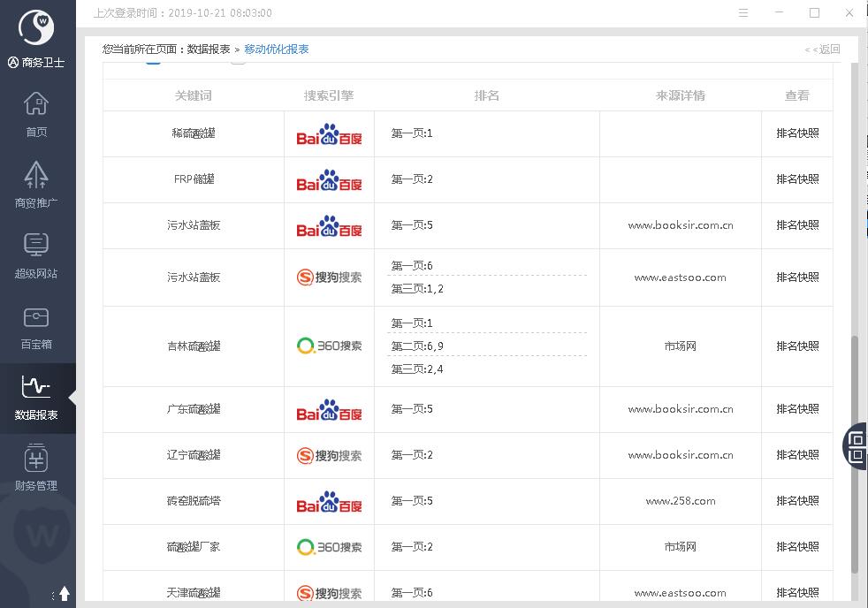868x608 pixels.
Task: Open the hamburger menu in title bar
Action: (743, 13)
